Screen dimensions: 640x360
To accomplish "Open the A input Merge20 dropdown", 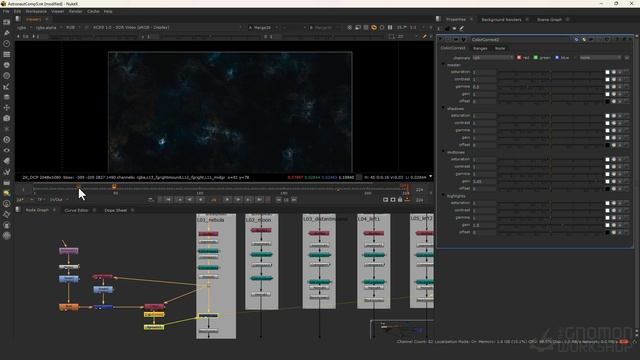I will pyautogui.click(x=264, y=27).
